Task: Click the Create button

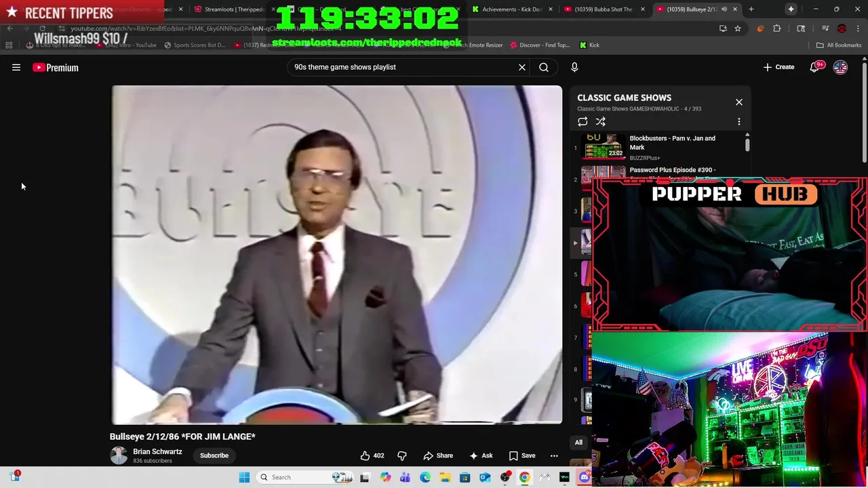Action: [x=778, y=67]
